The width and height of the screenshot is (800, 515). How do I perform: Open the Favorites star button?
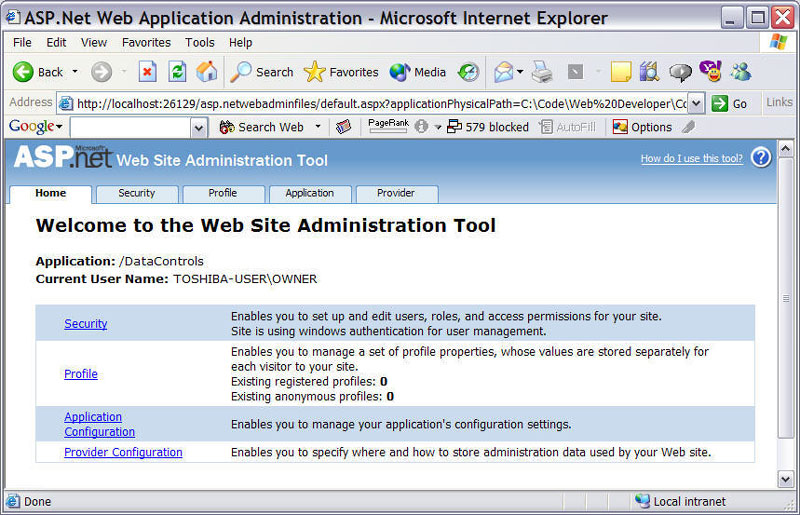(341, 72)
